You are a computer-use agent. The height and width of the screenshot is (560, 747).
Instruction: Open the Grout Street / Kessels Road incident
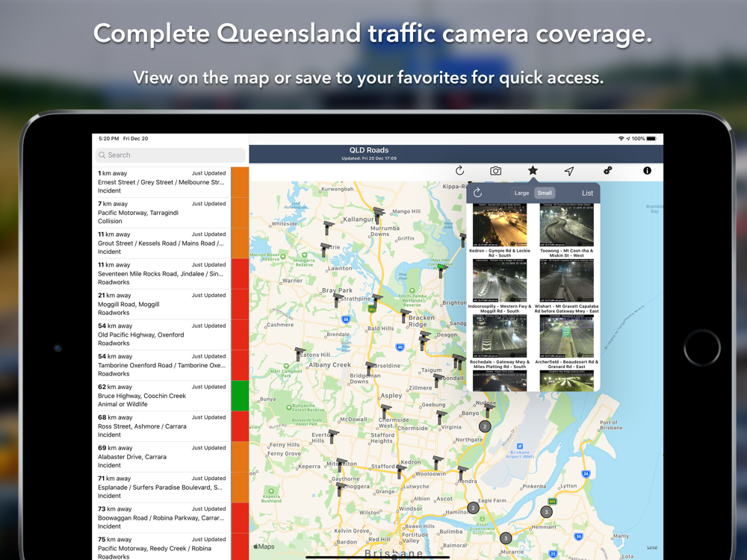(x=170, y=243)
